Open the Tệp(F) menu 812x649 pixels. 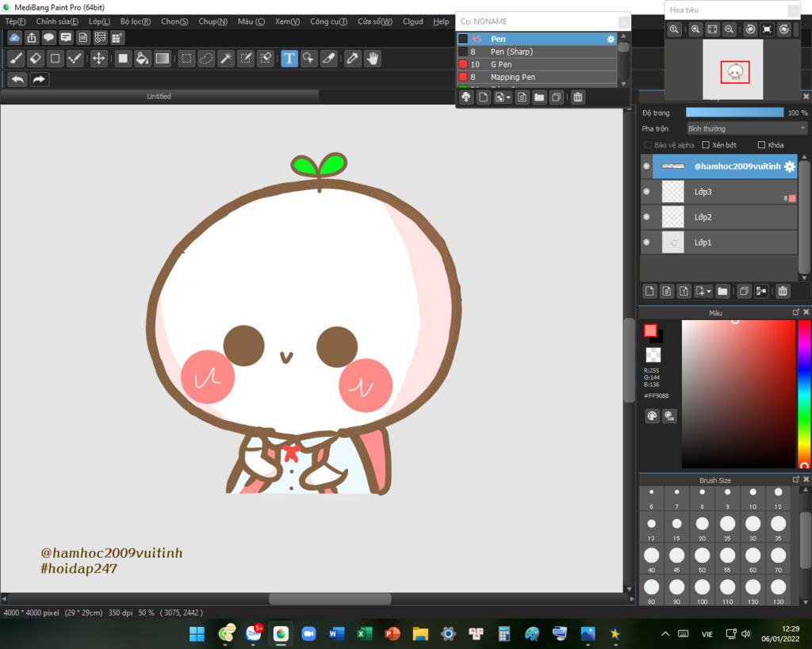coord(15,21)
